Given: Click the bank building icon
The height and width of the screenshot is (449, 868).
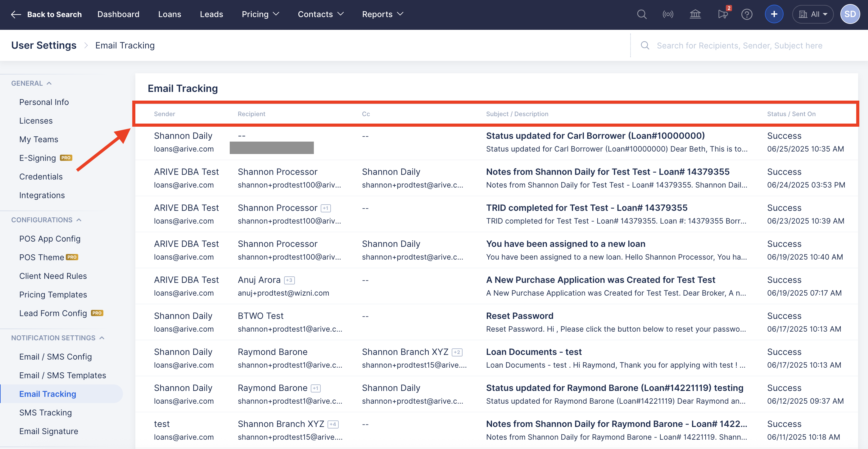Looking at the screenshot, I should pos(695,14).
